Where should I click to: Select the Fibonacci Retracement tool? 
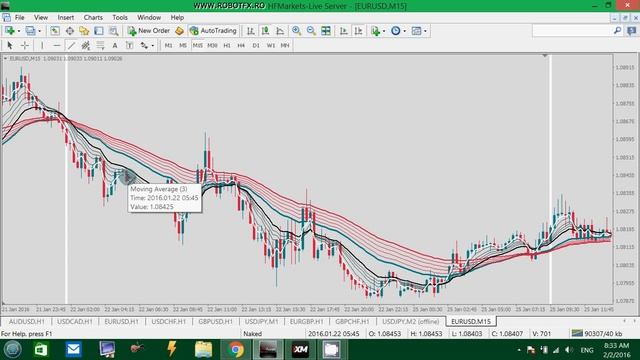click(100, 45)
